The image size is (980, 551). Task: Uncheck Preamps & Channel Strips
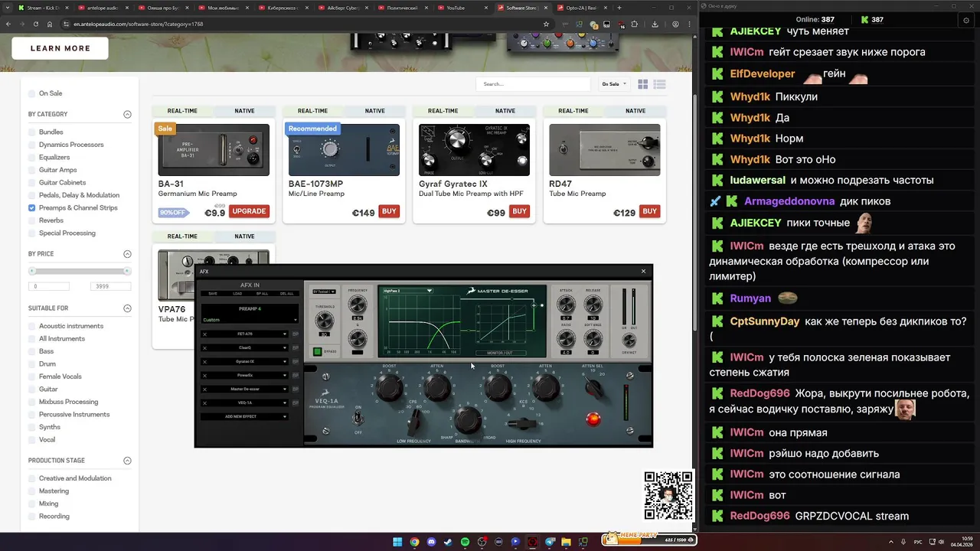click(32, 208)
